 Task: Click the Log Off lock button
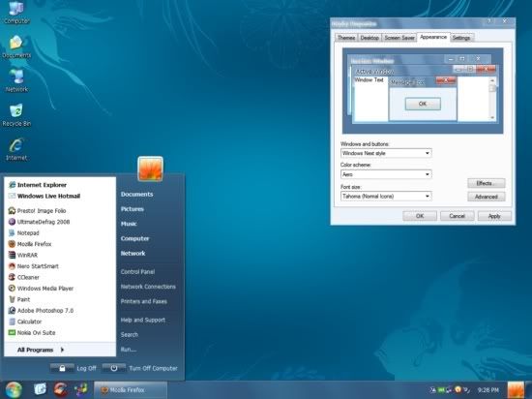click(x=62, y=368)
